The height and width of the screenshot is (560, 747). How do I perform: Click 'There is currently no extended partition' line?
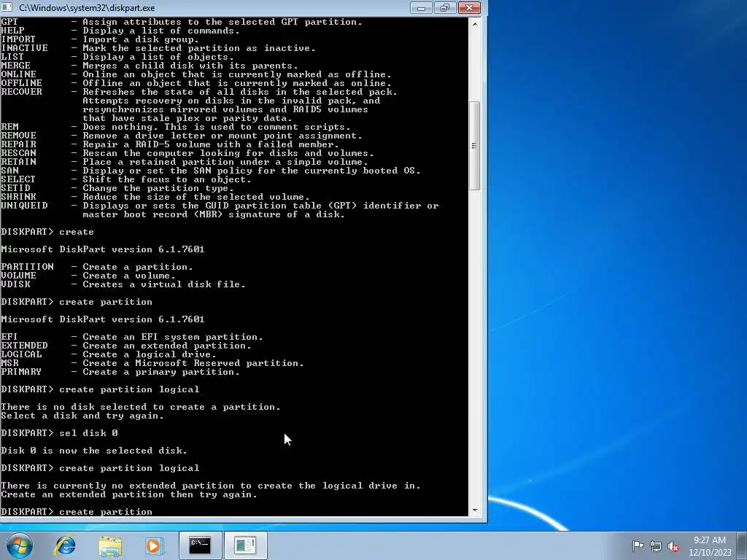pyautogui.click(x=211, y=486)
